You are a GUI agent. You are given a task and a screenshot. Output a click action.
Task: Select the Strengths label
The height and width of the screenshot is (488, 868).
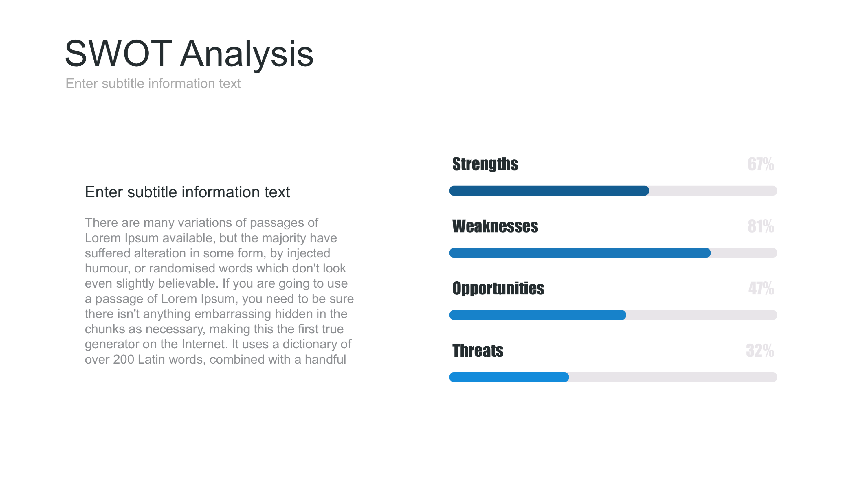point(485,164)
